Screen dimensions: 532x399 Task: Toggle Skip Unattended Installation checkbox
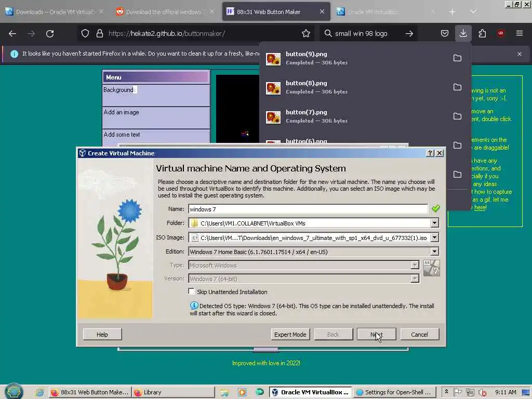coord(192,291)
